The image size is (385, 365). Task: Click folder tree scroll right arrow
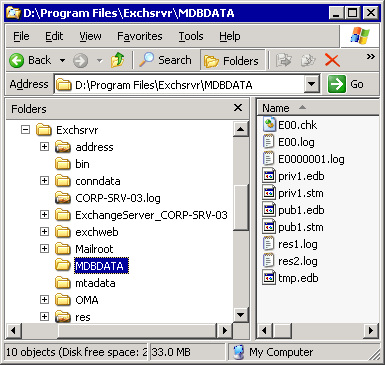tap(225, 330)
